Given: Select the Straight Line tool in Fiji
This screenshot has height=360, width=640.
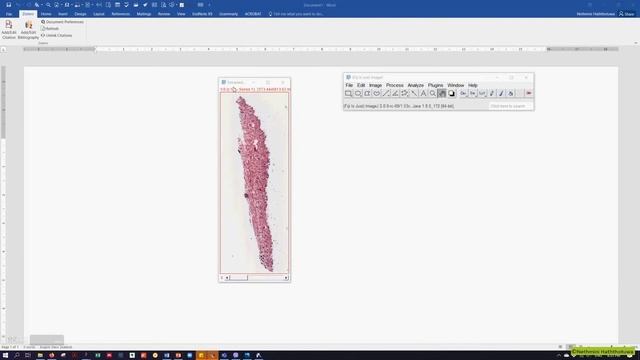Looking at the screenshot, I should 386,93.
